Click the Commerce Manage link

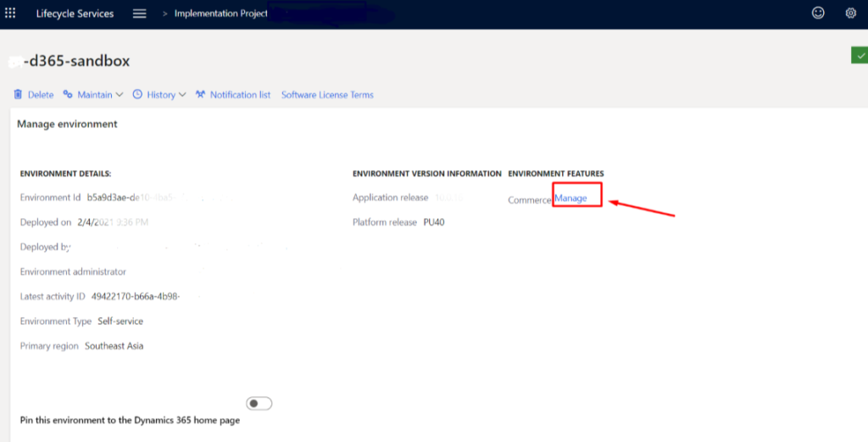[x=570, y=198]
